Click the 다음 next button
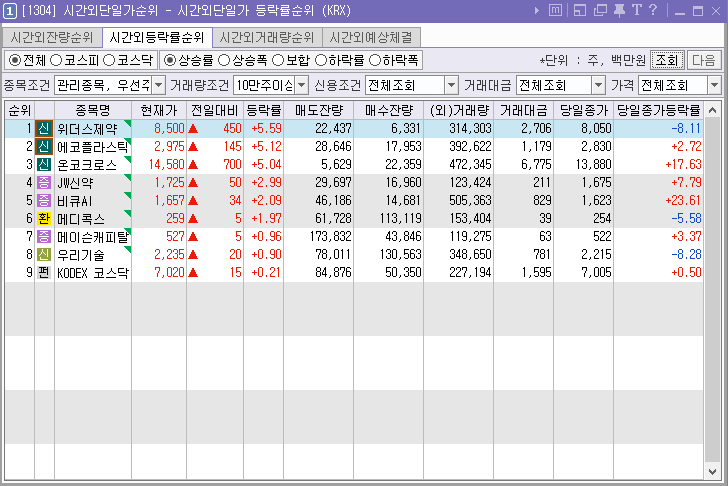 (704, 60)
